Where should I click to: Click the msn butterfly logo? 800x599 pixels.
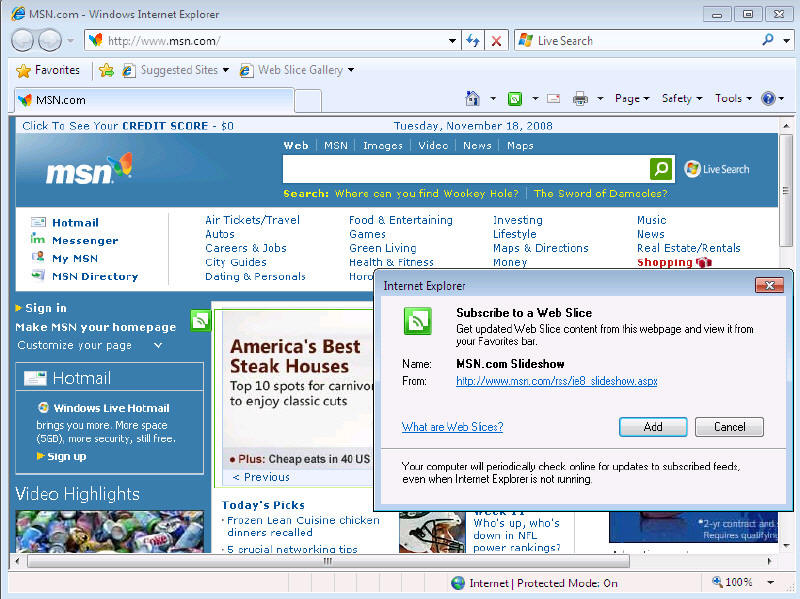point(89,169)
